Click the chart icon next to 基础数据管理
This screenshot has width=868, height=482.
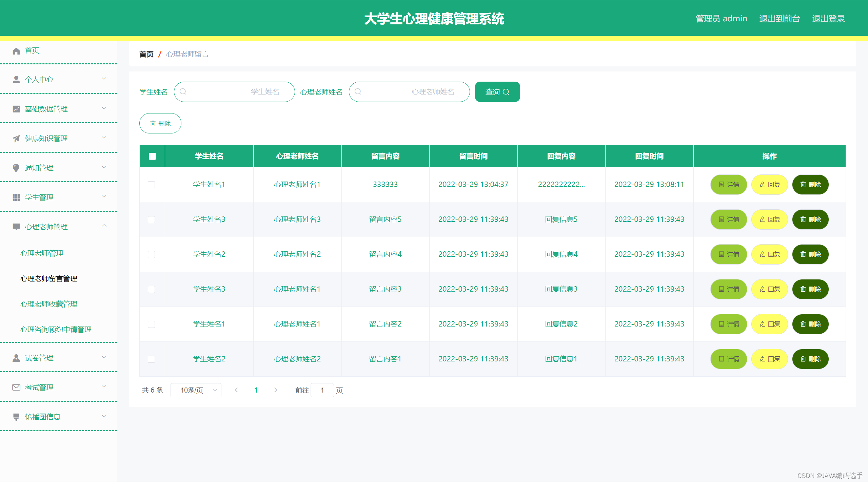16,109
